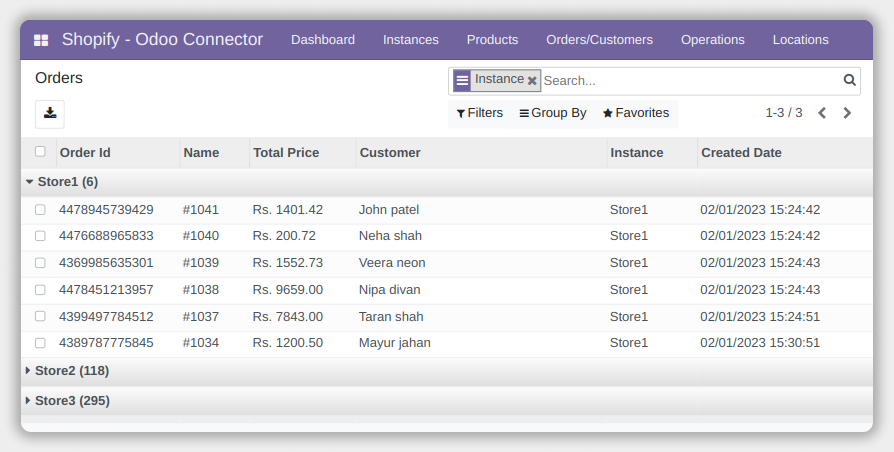
Task: Open the Orders/Customers menu
Action: 599,40
